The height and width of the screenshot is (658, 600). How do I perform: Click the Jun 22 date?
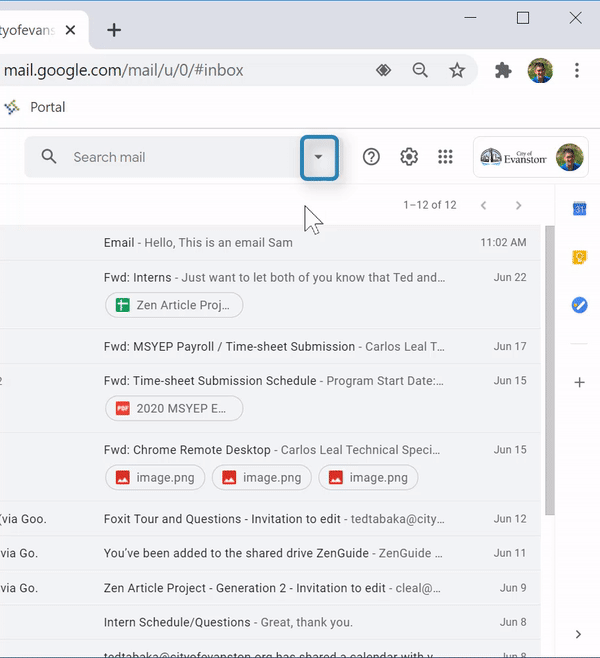click(510, 277)
